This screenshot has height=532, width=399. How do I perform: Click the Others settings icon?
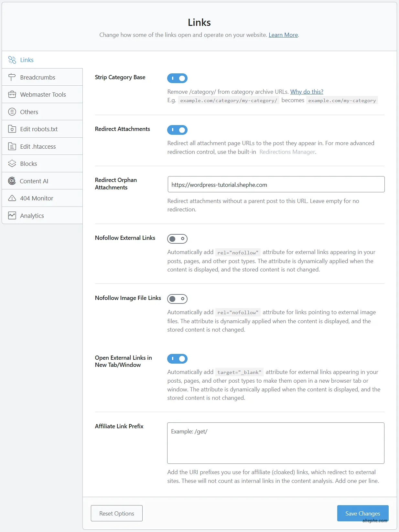[12, 112]
